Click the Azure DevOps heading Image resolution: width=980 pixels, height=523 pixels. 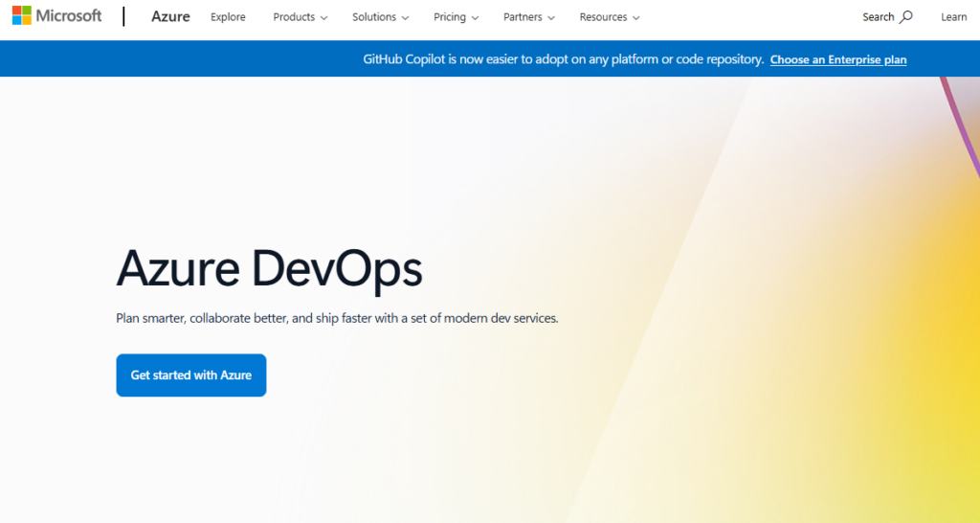[269, 268]
